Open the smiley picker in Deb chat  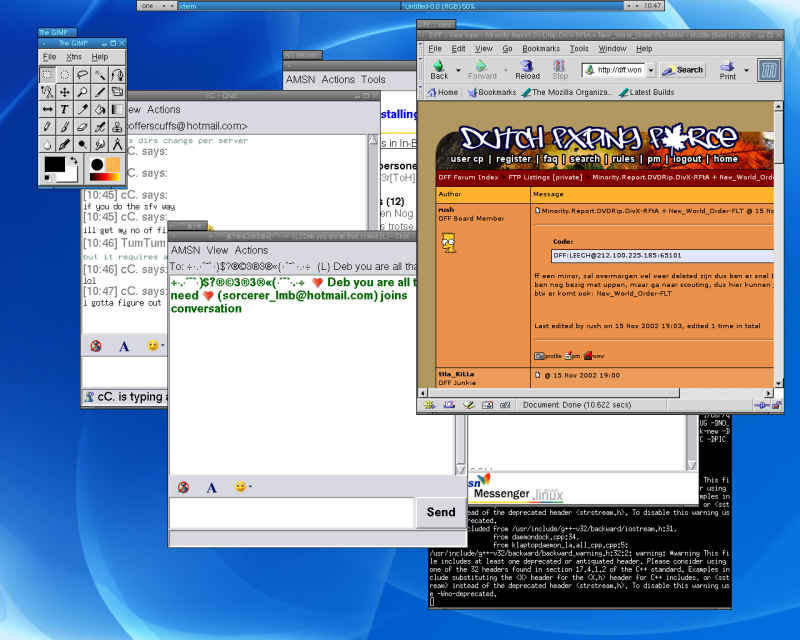[x=243, y=487]
